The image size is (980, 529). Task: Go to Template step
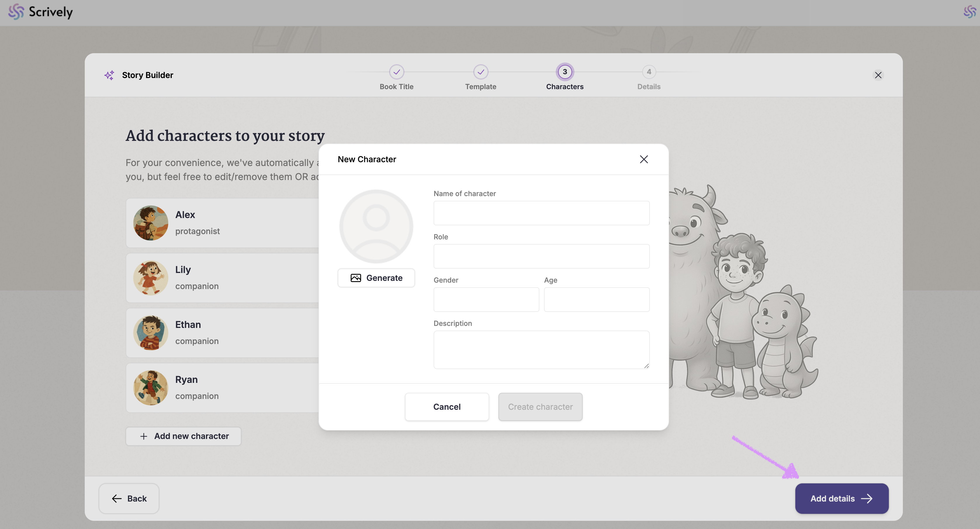(x=480, y=72)
